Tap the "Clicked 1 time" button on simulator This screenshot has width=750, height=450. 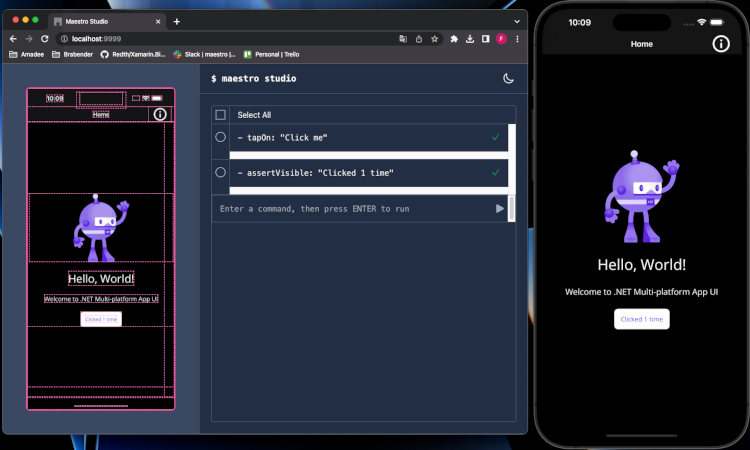(641, 319)
